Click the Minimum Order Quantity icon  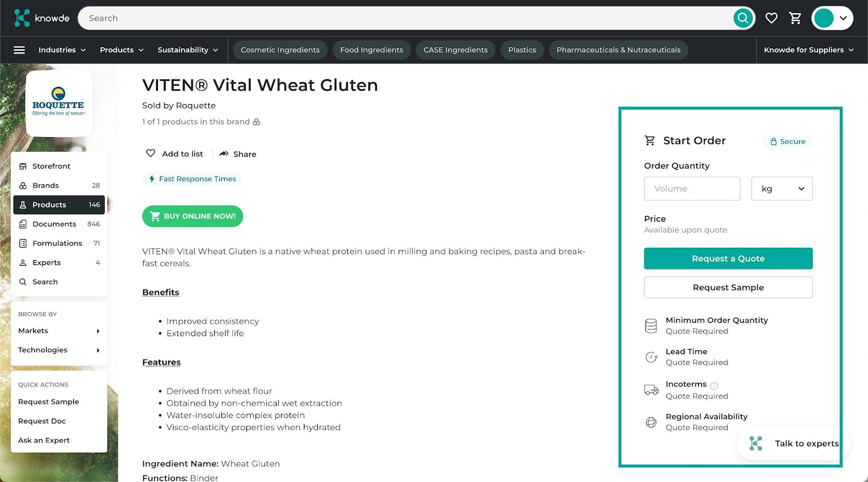[x=651, y=326]
